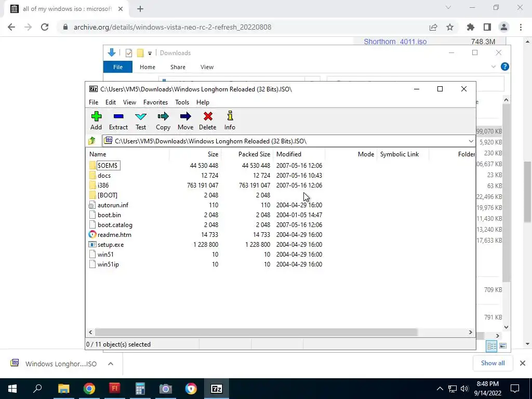This screenshot has width=532, height=399.
Task: Select the i386 folder
Action: pos(103,185)
